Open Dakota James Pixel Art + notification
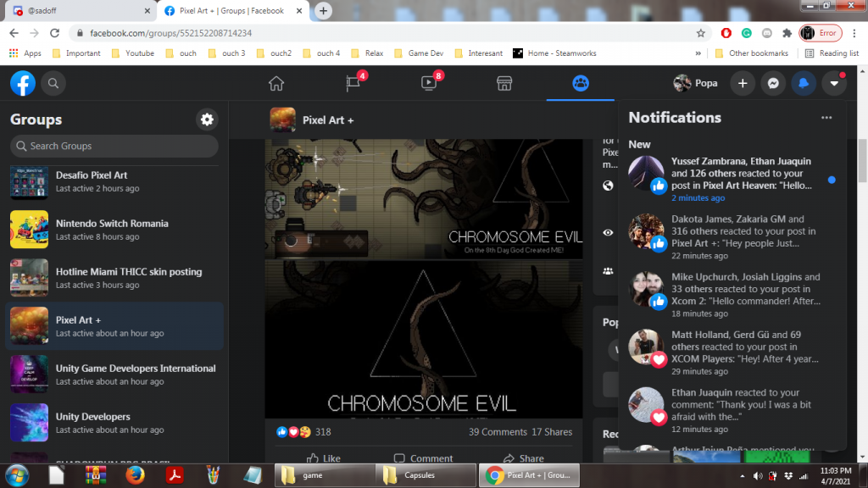 pos(732,237)
